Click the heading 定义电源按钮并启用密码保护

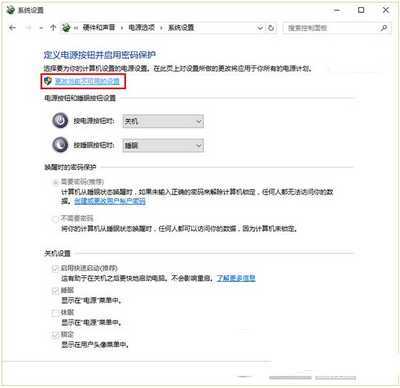click(100, 55)
